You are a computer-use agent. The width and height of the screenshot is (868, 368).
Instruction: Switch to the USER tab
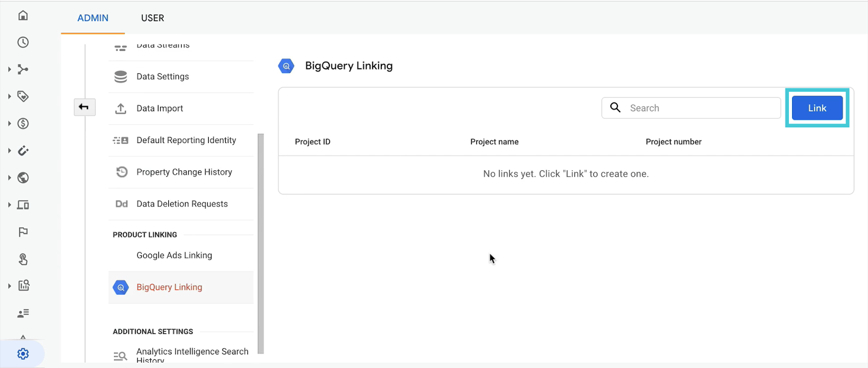click(x=152, y=18)
